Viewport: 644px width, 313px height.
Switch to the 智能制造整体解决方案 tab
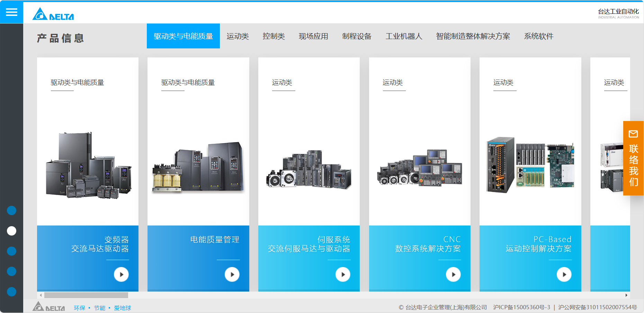point(473,36)
